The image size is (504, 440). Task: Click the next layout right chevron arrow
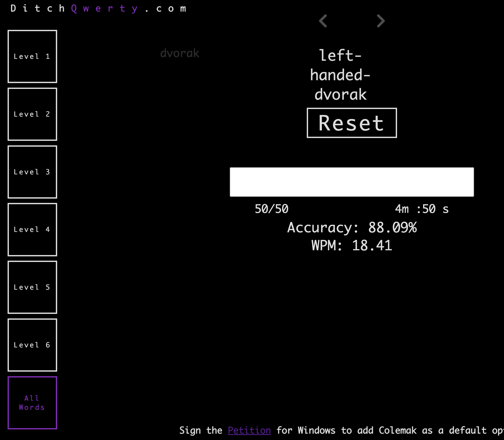click(381, 21)
